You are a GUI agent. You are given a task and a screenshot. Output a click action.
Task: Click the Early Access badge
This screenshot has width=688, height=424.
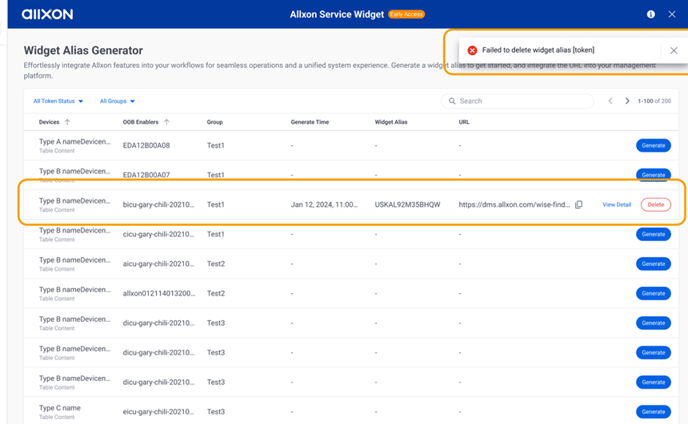(x=406, y=14)
